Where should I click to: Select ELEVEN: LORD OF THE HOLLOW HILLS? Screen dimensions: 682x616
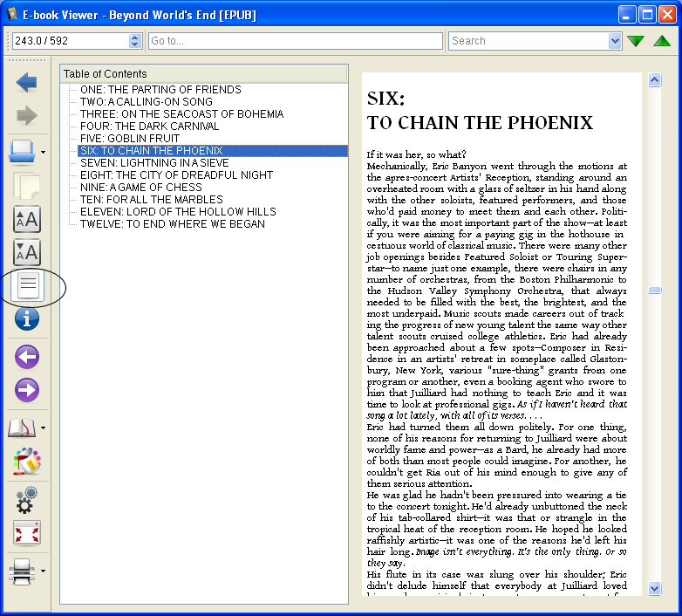click(178, 211)
